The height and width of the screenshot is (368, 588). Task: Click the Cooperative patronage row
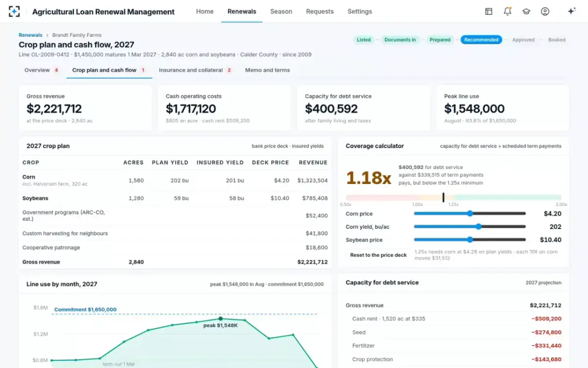pos(175,248)
